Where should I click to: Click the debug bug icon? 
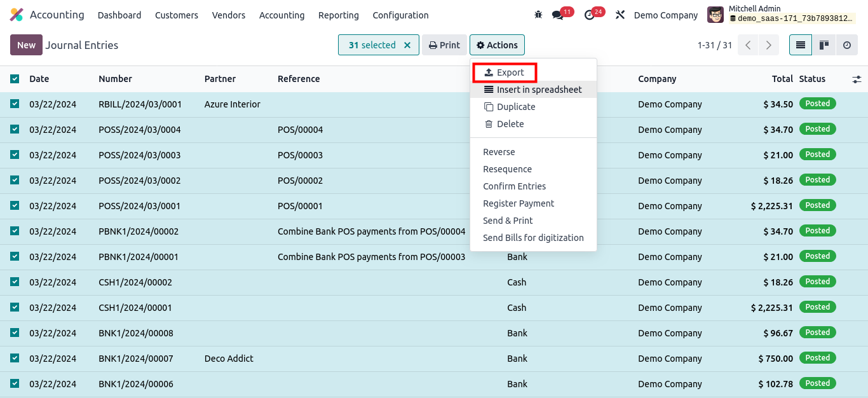pos(538,15)
